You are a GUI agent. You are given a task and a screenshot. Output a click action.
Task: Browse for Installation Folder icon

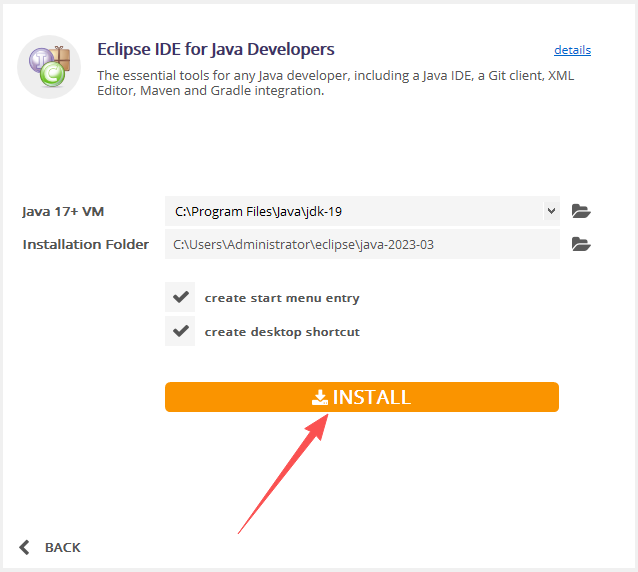(581, 244)
